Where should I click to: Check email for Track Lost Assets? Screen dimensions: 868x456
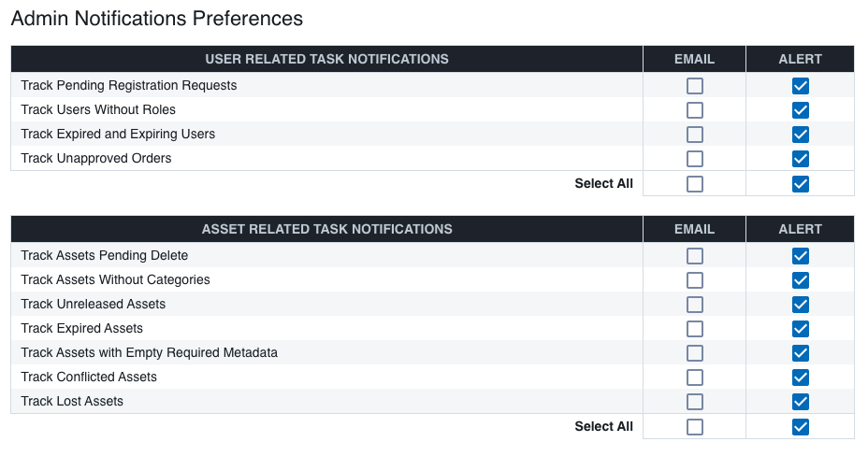coord(695,402)
